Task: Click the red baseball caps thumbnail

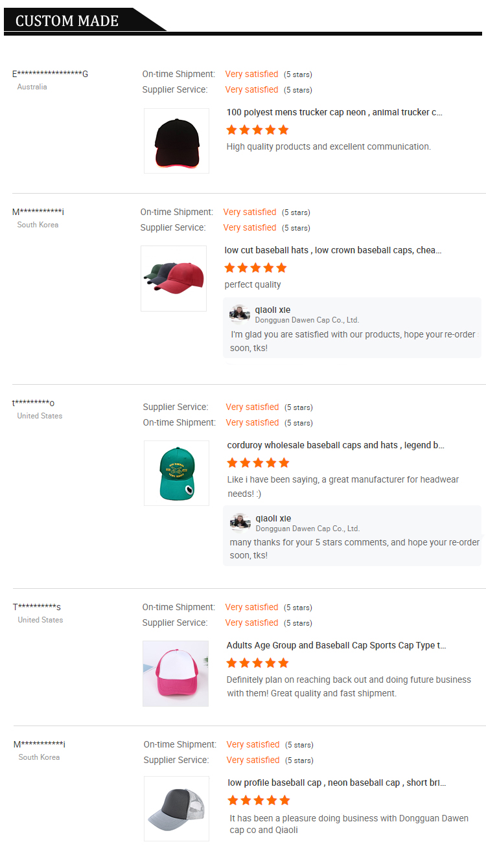Action: tap(173, 279)
